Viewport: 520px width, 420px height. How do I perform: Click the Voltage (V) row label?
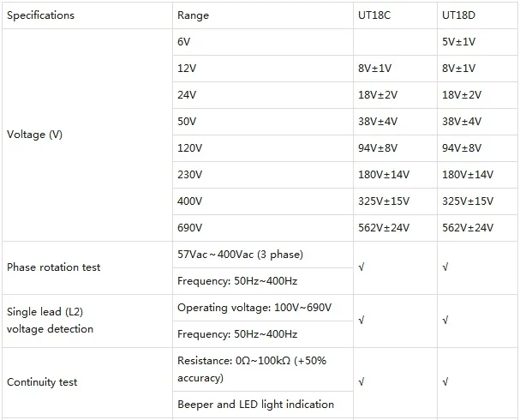[34, 135]
